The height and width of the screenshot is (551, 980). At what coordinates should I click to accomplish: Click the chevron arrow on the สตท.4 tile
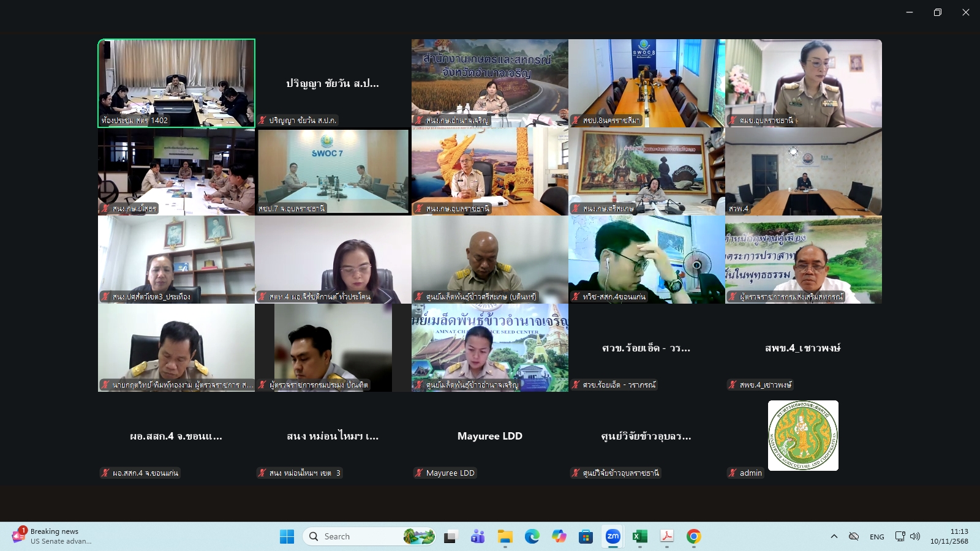tap(386, 298)
